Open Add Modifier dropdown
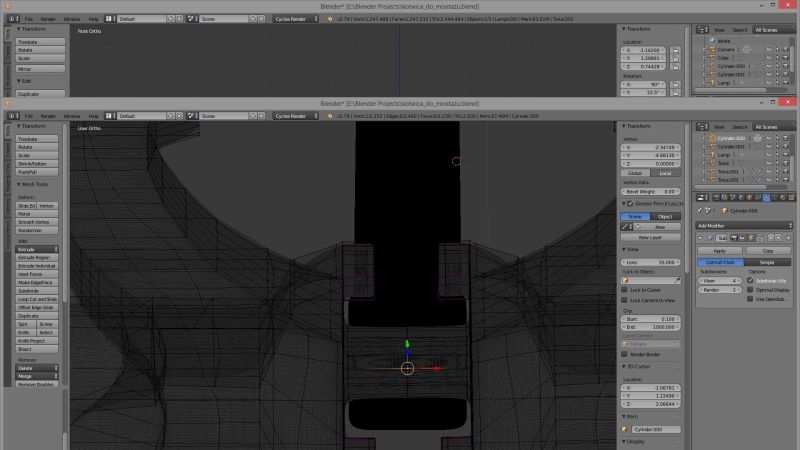 tap(744, 226)
